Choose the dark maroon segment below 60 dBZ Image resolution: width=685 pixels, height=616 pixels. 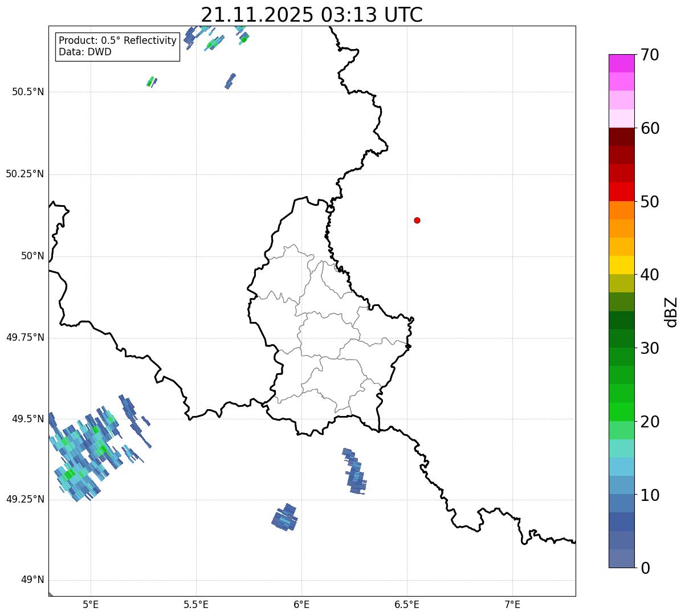[x=621, y=137]
